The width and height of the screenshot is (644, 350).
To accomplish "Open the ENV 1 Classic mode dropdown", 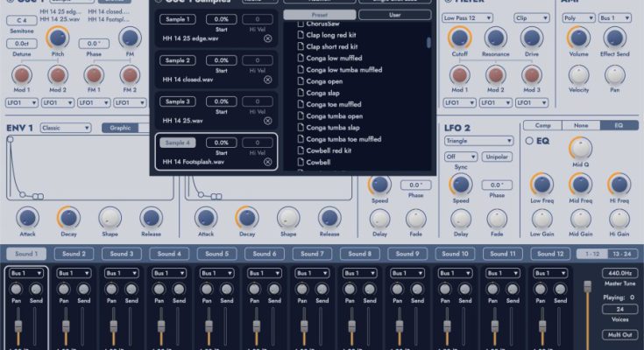I will click(66, 128).
